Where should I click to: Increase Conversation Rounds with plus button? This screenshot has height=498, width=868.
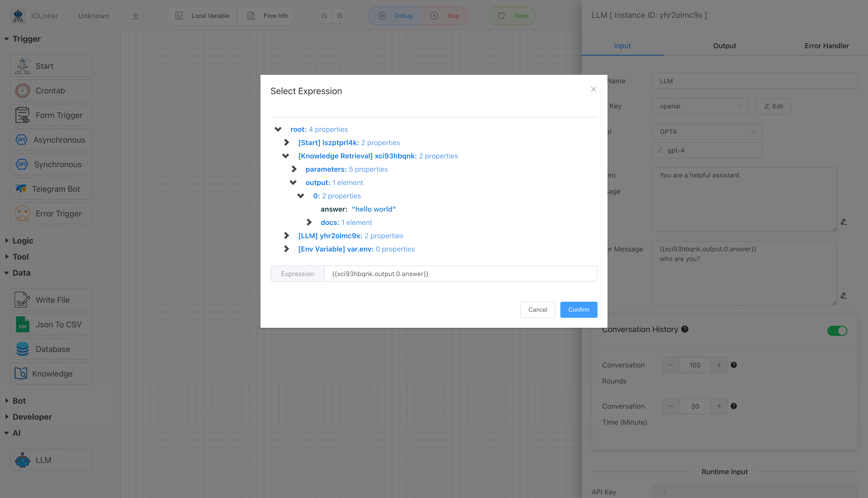tap(719, 365)
